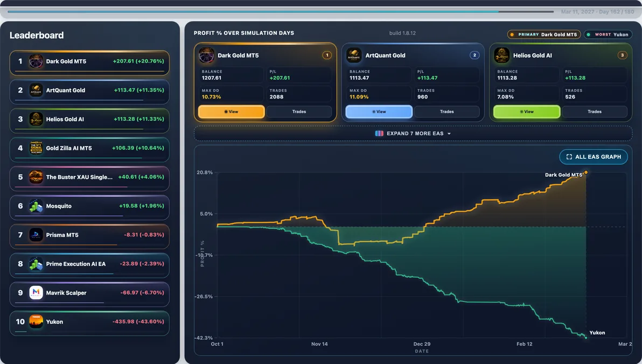This screenshot has height=364, width=642.
Task: Open Trades for Dark Gold MT5 card
Action: point(299,112)
